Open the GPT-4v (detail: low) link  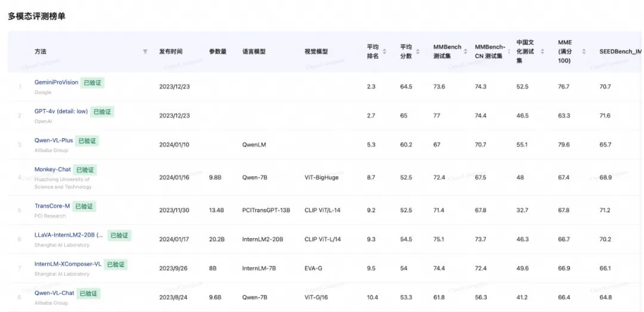click(x=61, y=111)
